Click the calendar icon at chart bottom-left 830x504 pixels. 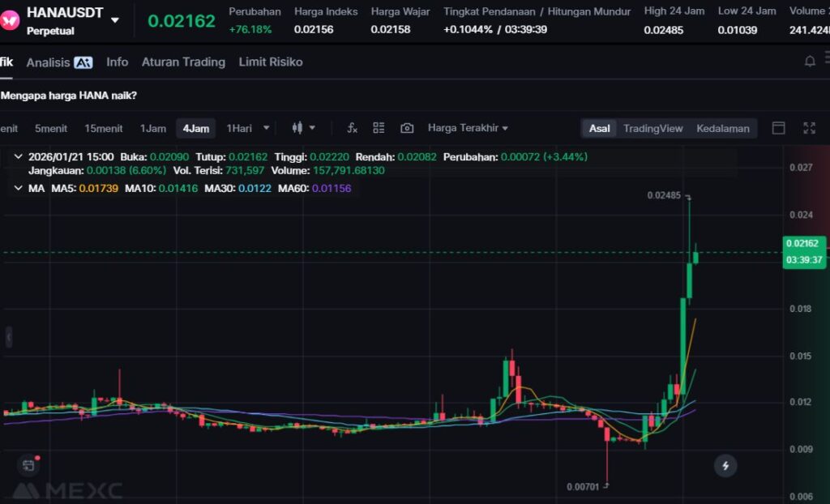coord(28,465)
